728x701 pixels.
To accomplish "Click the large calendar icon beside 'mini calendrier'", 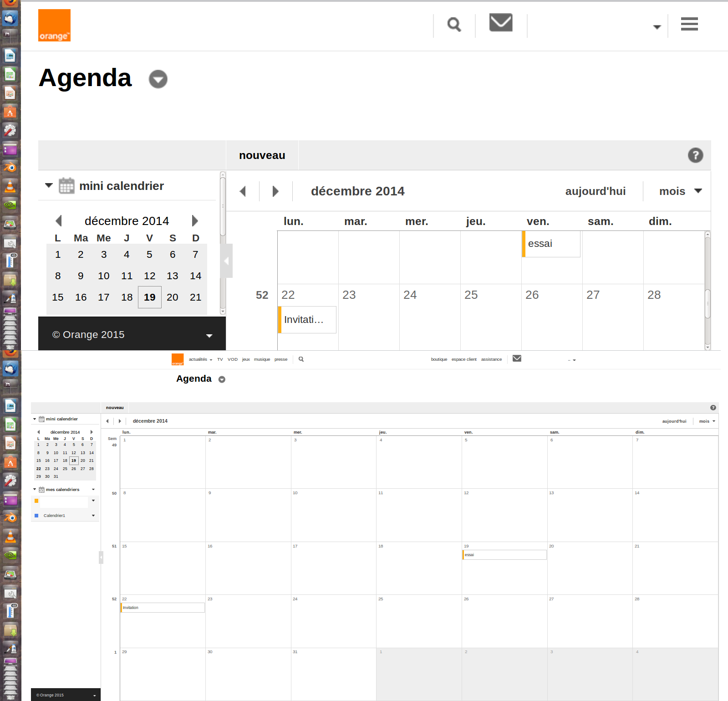I will click(66, 186).
